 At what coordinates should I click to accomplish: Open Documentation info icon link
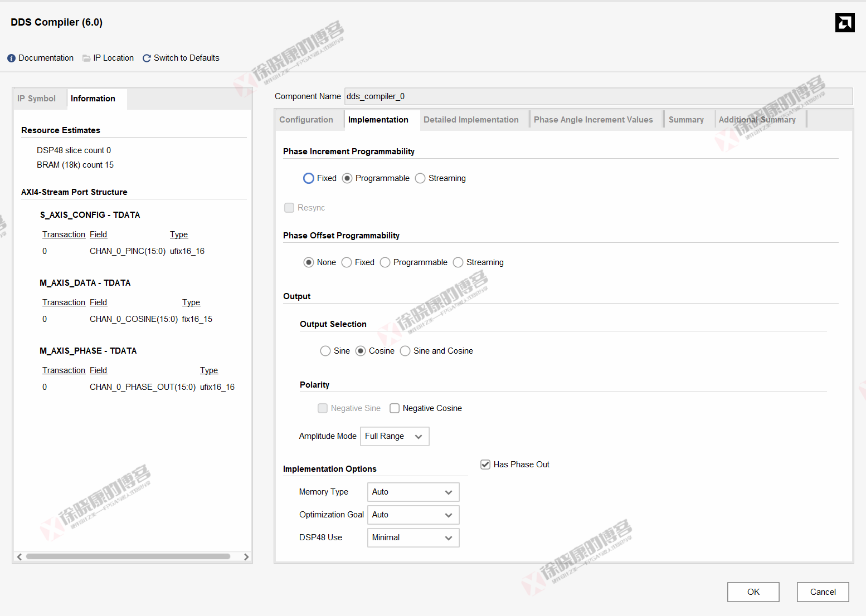coord(11,58)
